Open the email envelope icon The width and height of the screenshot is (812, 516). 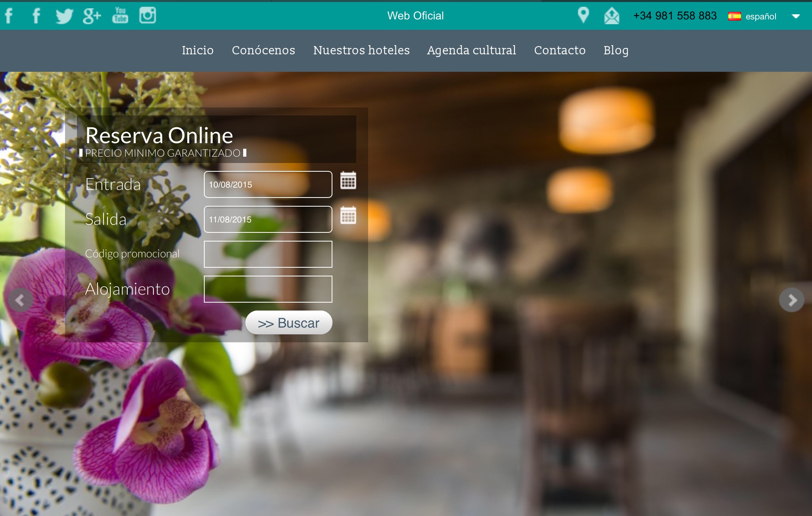coord(611,16)
